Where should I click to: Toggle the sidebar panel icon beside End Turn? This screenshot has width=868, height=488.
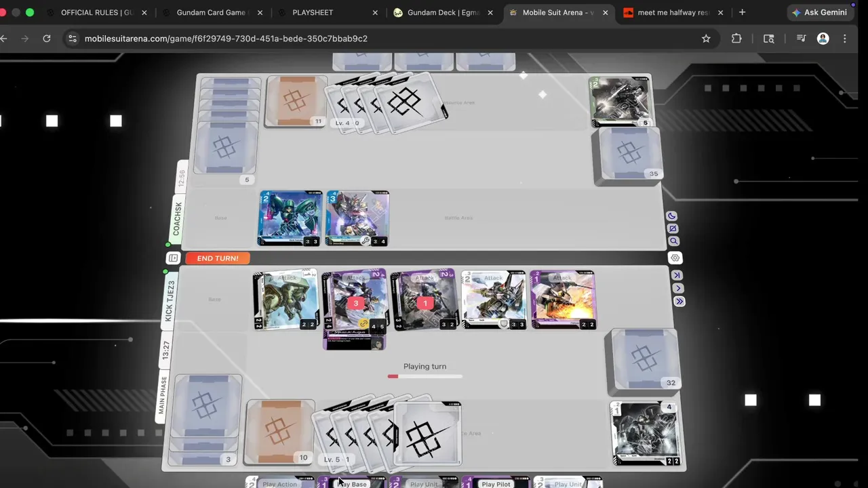pos(173,258)
